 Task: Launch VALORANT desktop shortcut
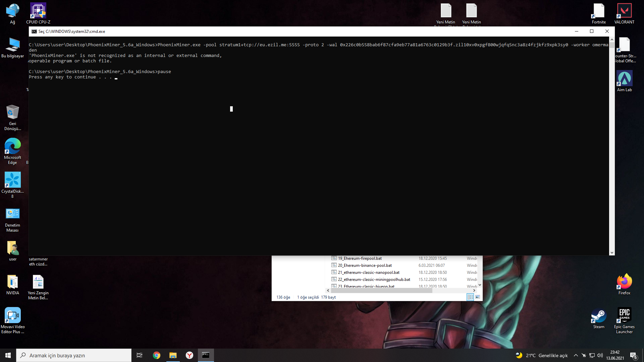click(x=624, y=14)
